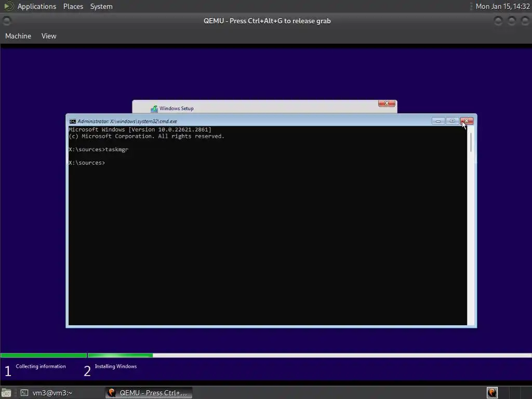Click the X:\sources> prompt on the last line
532x399 pixels.
(87, 163)
